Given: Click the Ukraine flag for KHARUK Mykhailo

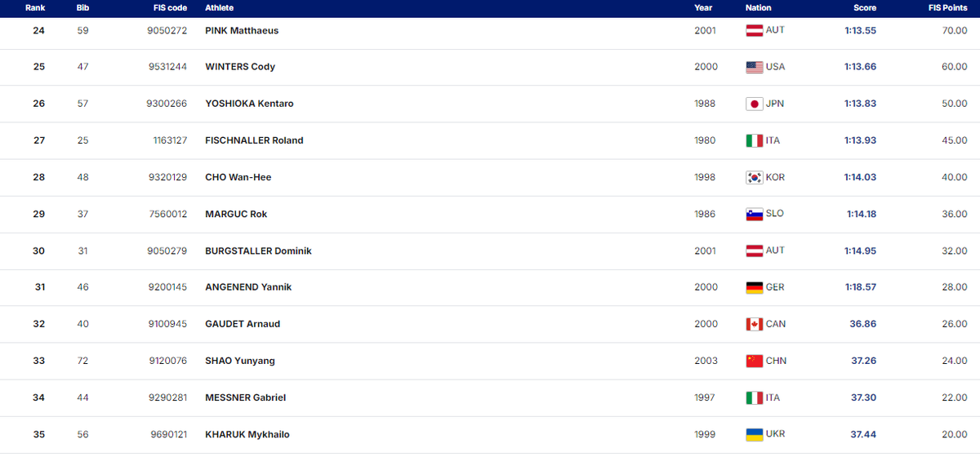Looking at the screenshot, I should click(754, 434).
